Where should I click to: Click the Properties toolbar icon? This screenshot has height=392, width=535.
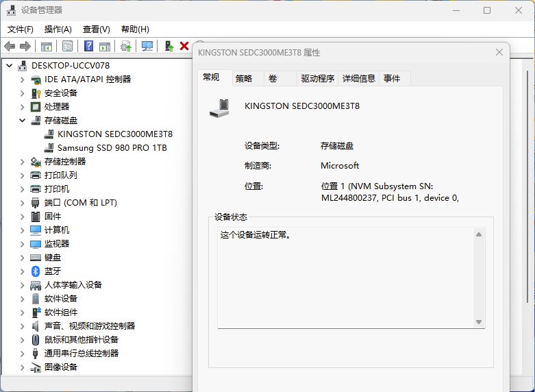point(68,46)
